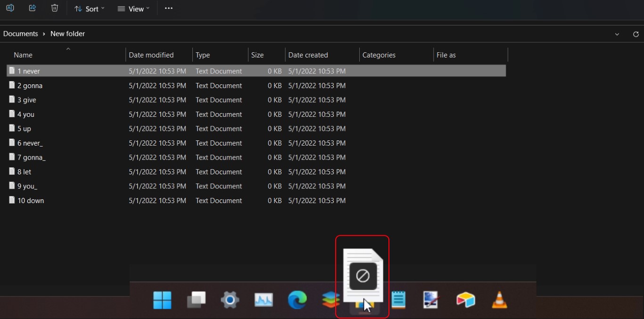The height and width of the screenshot is (319, 644).
Task: Navigate to Documents in the breadcrumb
Action: tap(21, 34)
